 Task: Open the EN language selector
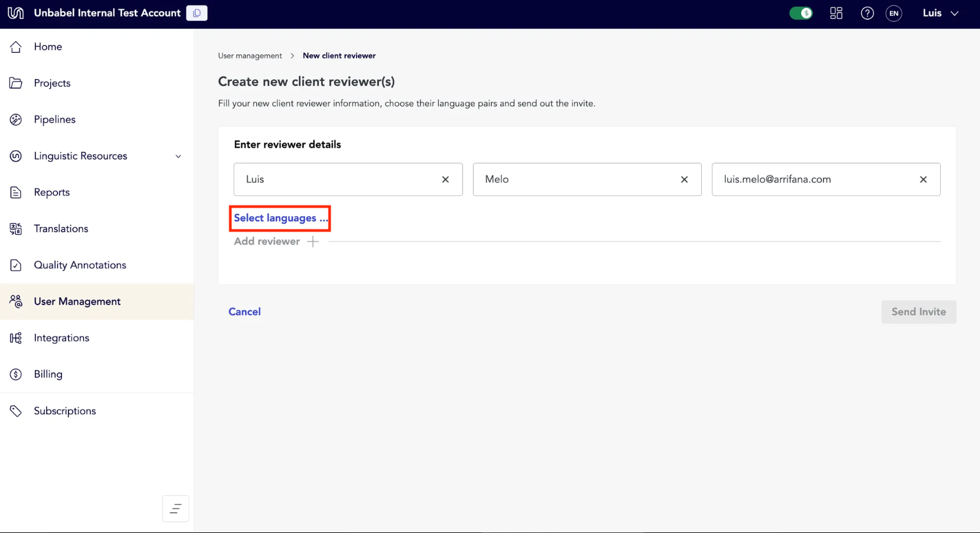pos(894,13)
